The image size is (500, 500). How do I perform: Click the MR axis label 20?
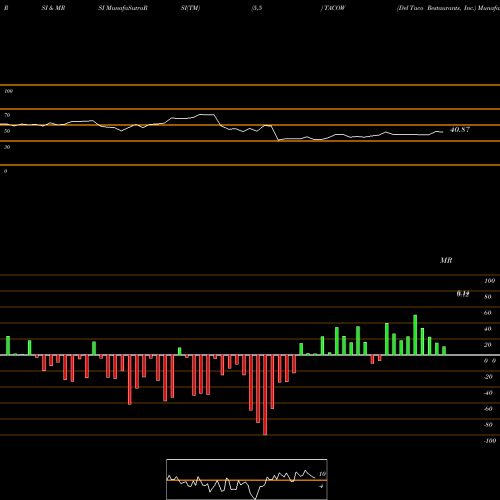(x=488, y=345)
